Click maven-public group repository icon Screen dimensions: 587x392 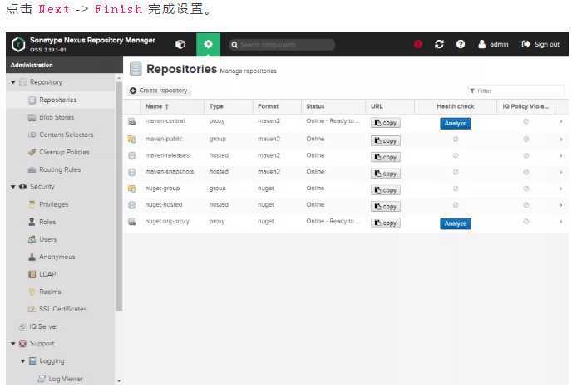point(131,140)
